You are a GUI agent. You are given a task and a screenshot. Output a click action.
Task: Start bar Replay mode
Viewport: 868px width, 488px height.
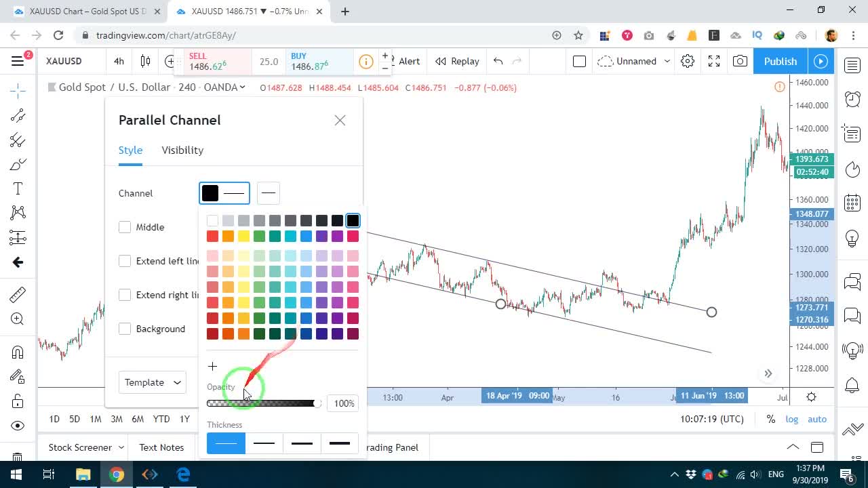click(x=458, y=61)
